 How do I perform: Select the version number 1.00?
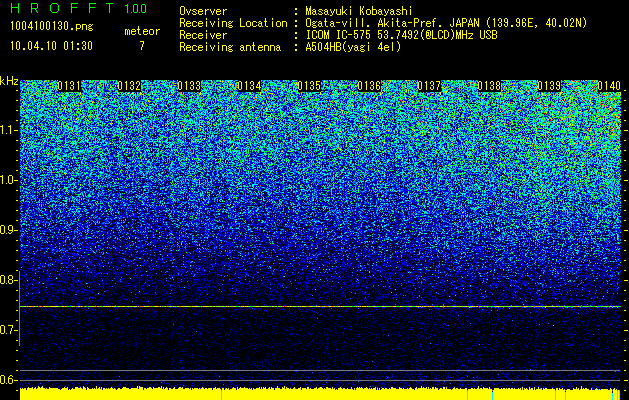pyautogui.click(x=136, y=9)
